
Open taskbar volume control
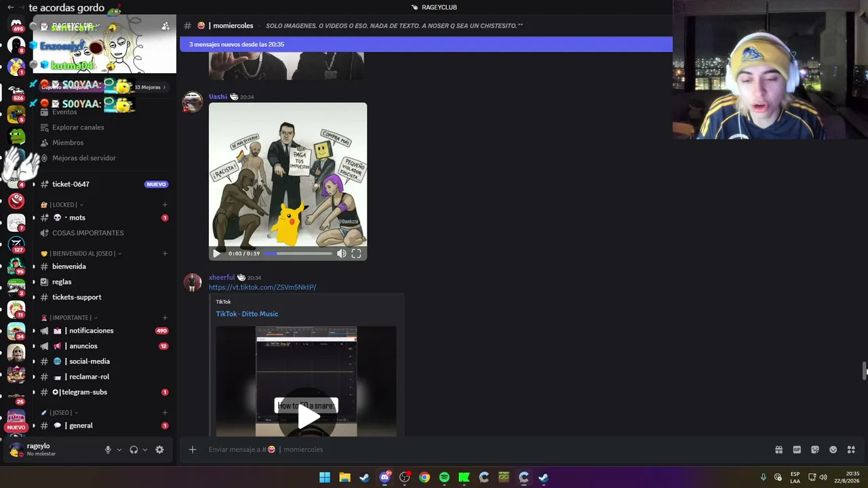823,477
